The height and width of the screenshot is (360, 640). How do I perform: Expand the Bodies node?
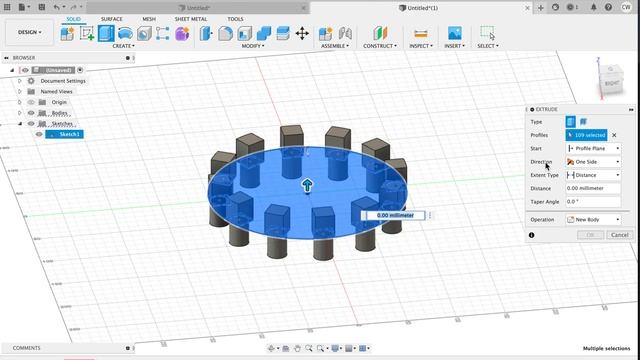19,113
